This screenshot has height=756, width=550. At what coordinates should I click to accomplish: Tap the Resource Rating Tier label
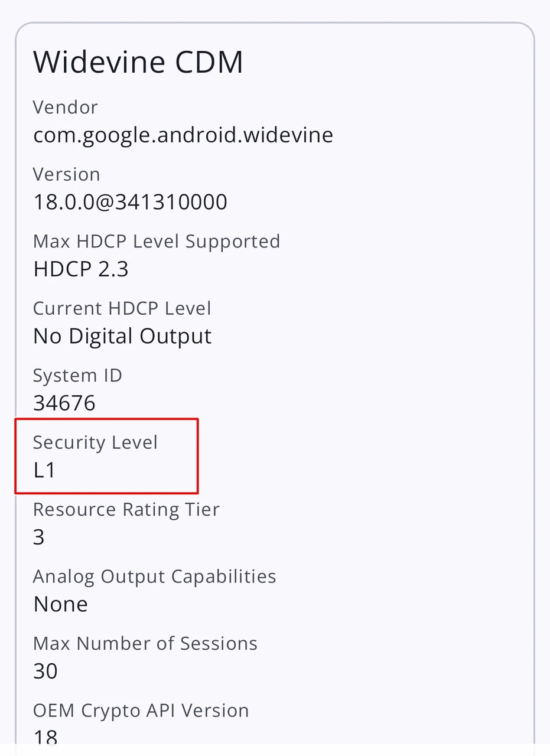click(126, 509)
